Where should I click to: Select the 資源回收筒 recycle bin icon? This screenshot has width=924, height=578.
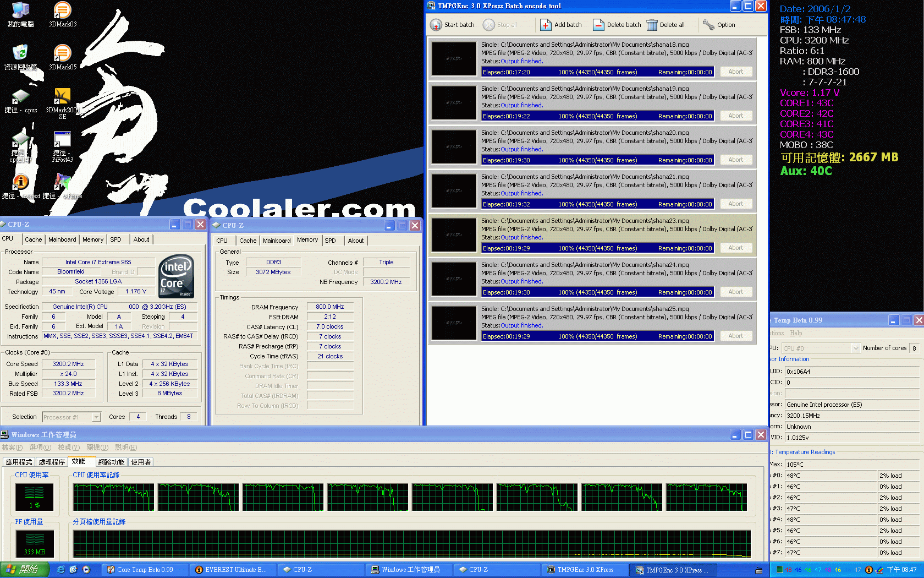tap(20, 57)
